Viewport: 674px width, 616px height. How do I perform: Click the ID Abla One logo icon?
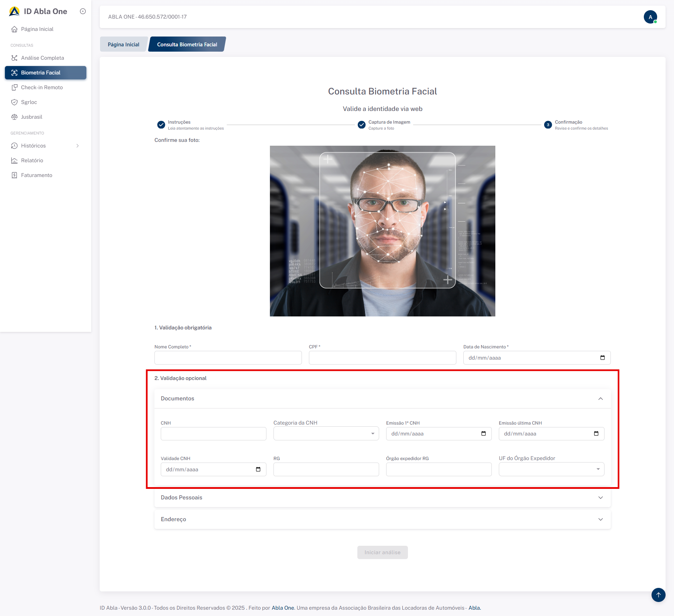[14, 11]
